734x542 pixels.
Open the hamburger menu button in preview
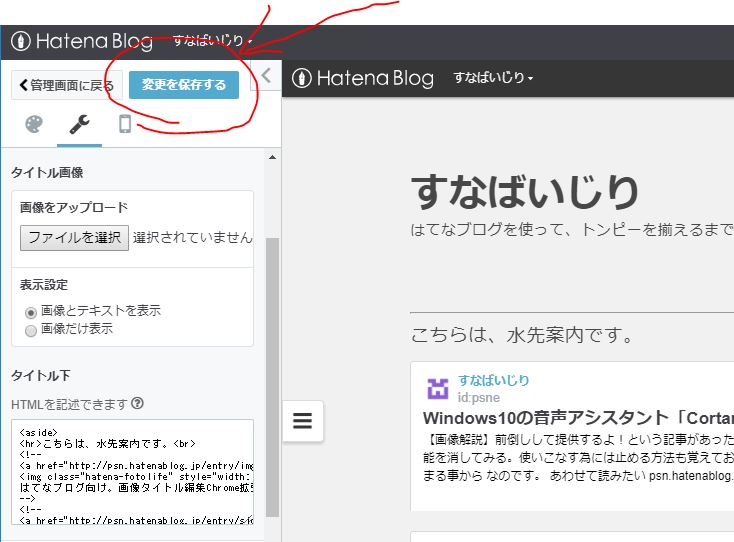(302, 420)
